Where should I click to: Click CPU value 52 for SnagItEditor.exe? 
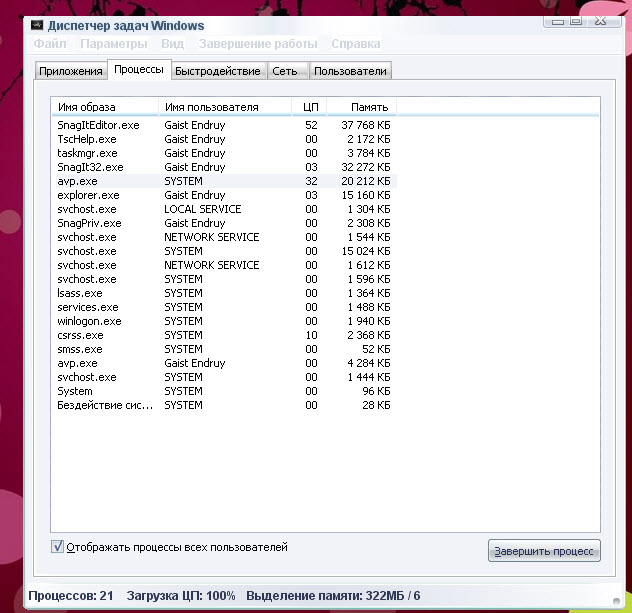(311, 125)
